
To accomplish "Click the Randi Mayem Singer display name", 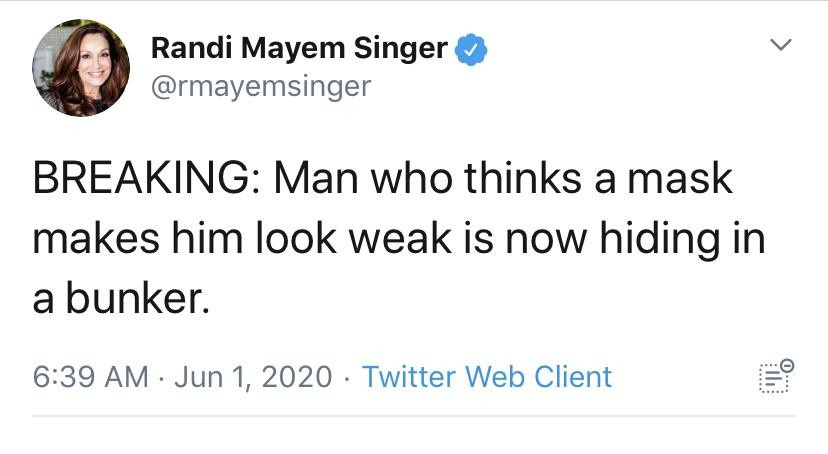I will click(x=299, y=48).
